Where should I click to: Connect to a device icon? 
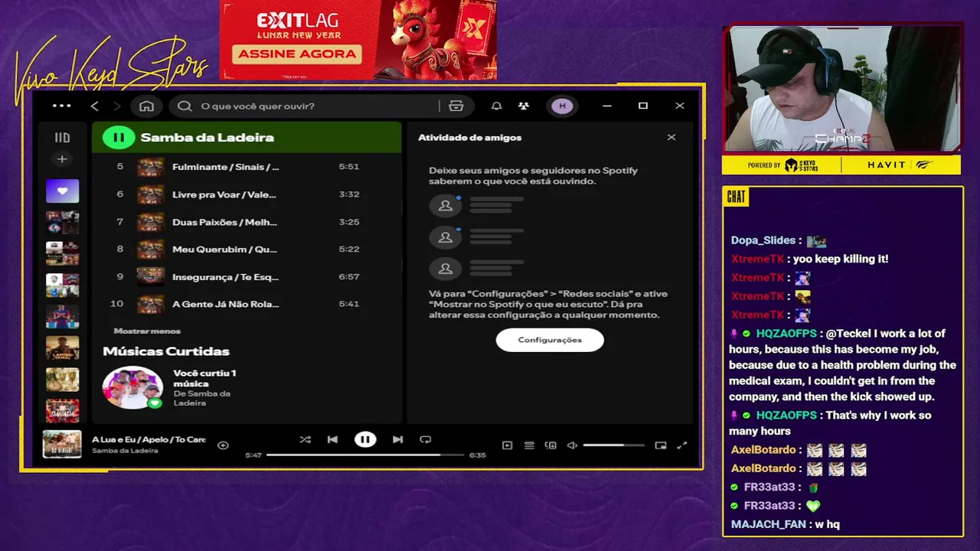pos(550,445)
